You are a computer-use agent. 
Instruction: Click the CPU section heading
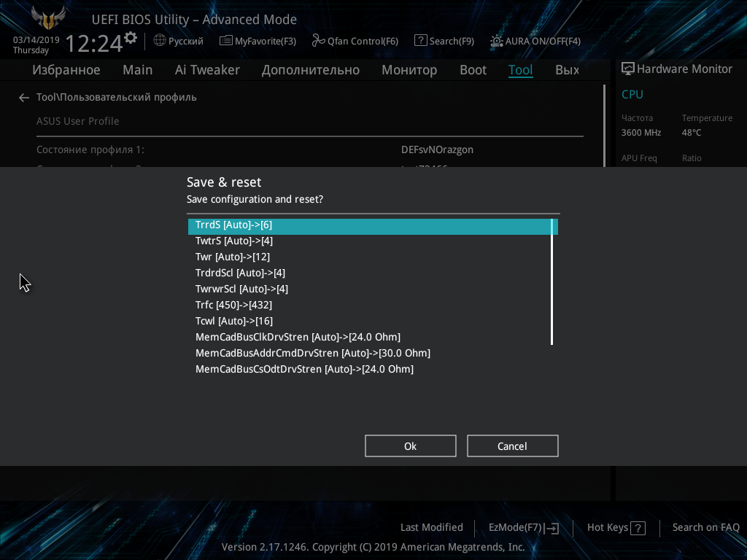pos(632,95)
